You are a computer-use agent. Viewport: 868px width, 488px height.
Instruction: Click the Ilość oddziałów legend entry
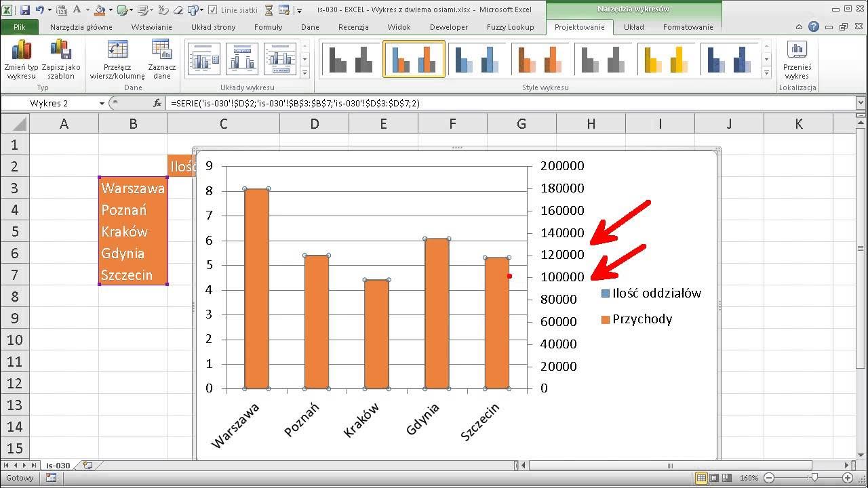tap(651, 293)
